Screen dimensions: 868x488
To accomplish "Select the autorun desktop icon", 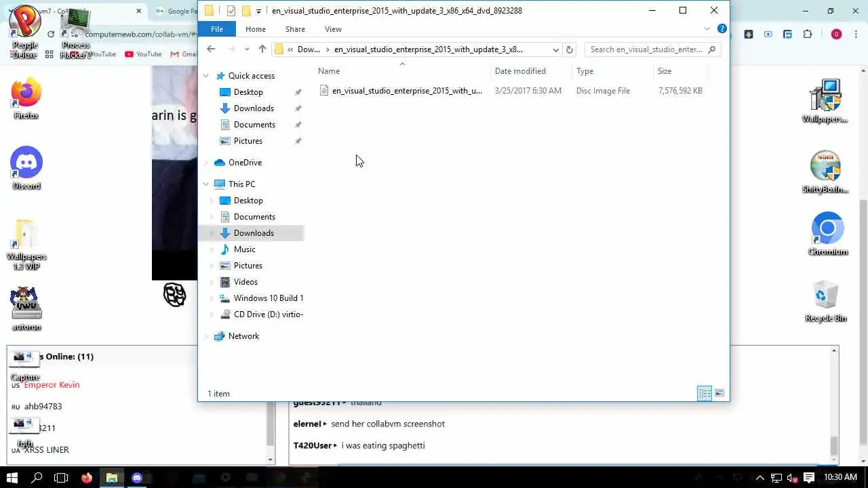I will 26,309.
